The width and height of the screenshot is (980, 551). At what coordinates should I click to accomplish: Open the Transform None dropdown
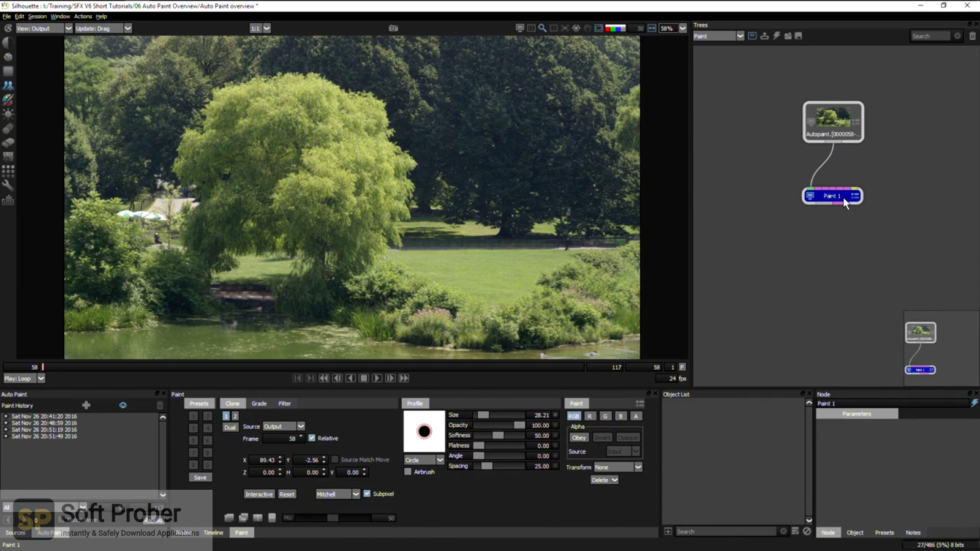[617, 467]
